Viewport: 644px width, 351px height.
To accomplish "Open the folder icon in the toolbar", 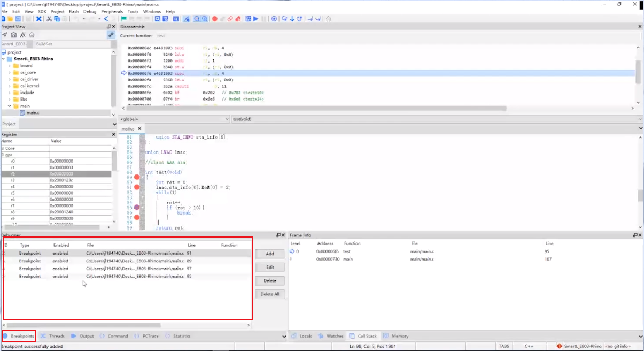I will pos(11,19).
